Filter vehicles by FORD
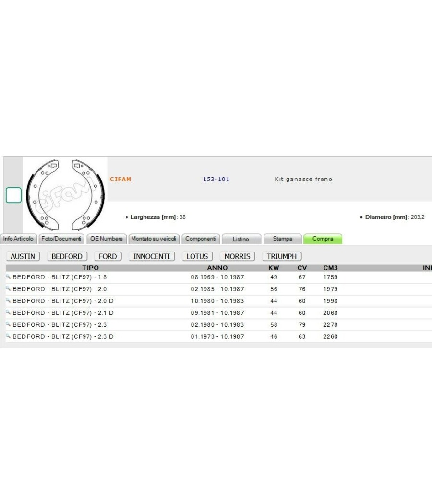 pyautogui.click(x=108, y=256)
